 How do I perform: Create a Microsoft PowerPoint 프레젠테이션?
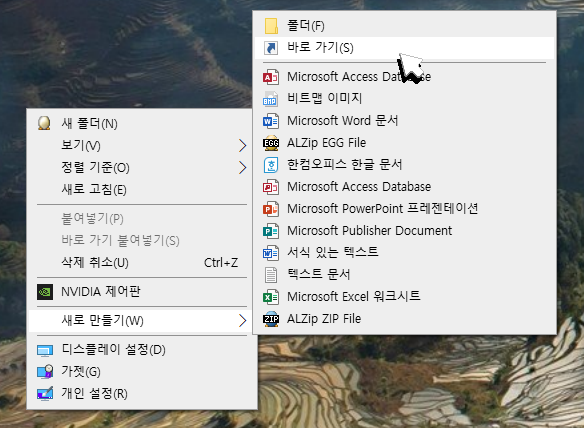(x=404, y=209)
